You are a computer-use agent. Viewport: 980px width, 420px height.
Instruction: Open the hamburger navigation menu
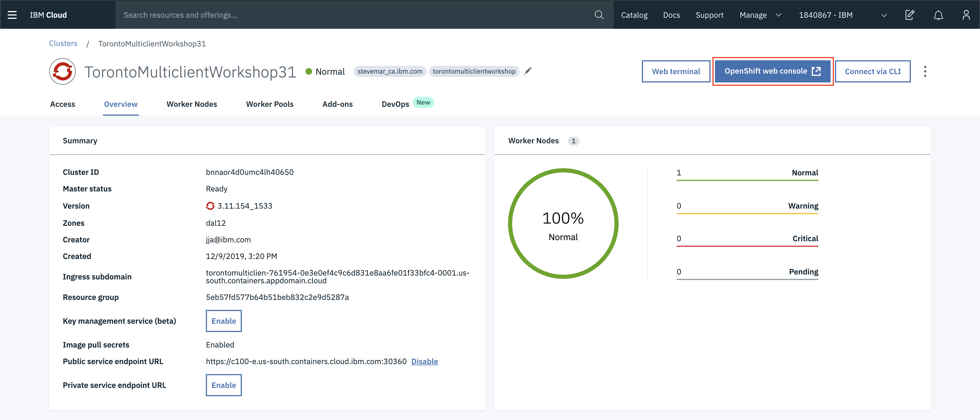(x=12, y=15)
